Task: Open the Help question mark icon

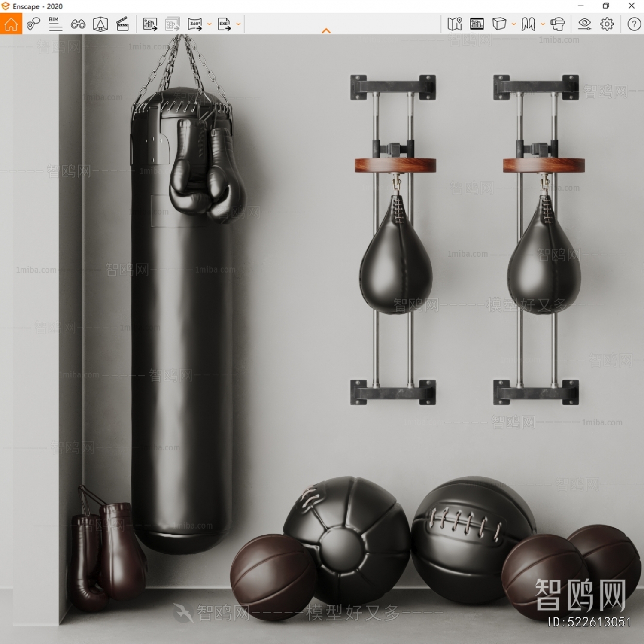Action: pos(634,24)
